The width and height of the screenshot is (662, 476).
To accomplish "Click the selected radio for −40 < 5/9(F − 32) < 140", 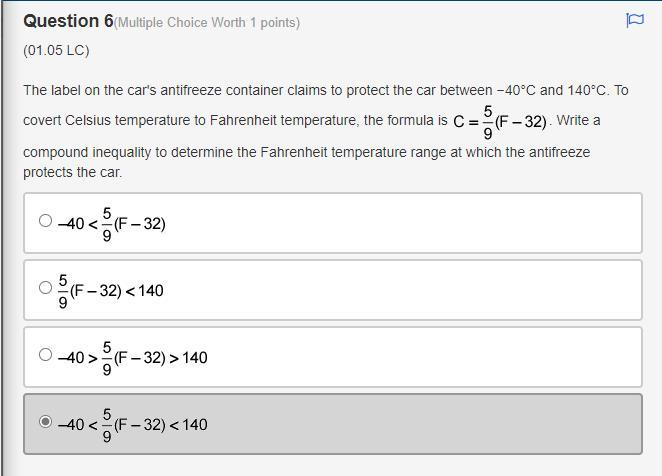I will tap(45, 422).
